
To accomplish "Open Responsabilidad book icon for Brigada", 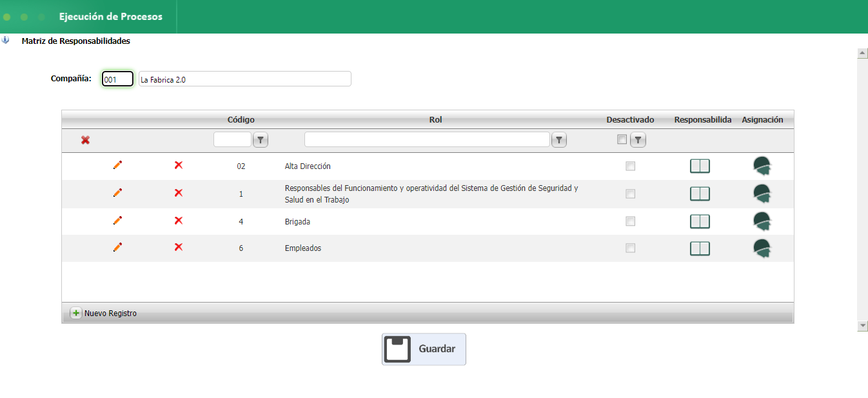I will [x=700, y=221].
